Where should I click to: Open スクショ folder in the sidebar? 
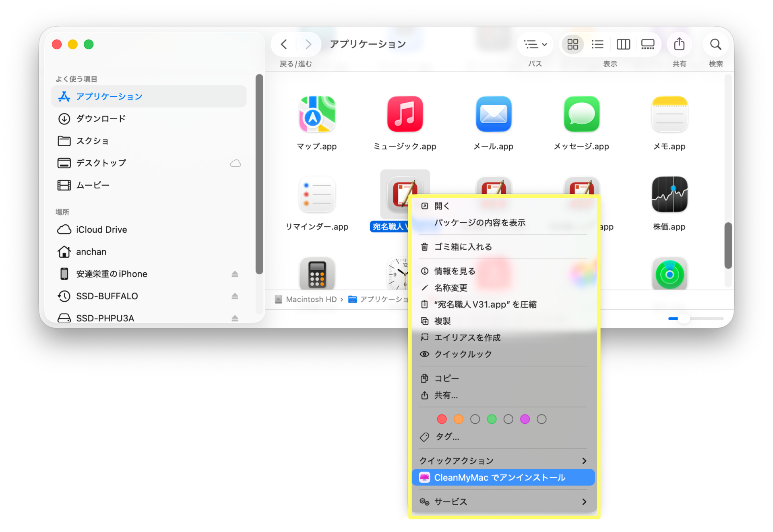click(x=149, y=141)
